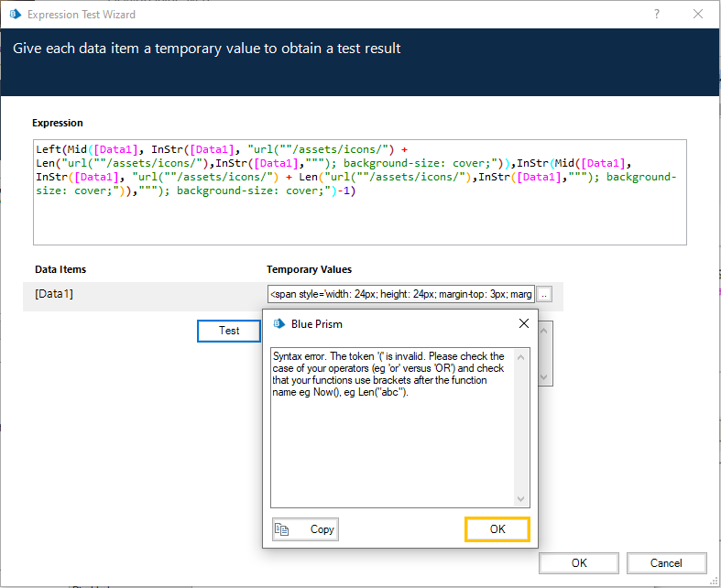The height and width of the screenshot is (588, 721).
Task: Click the copy icon on the Copy button
Action: [283, 529]
